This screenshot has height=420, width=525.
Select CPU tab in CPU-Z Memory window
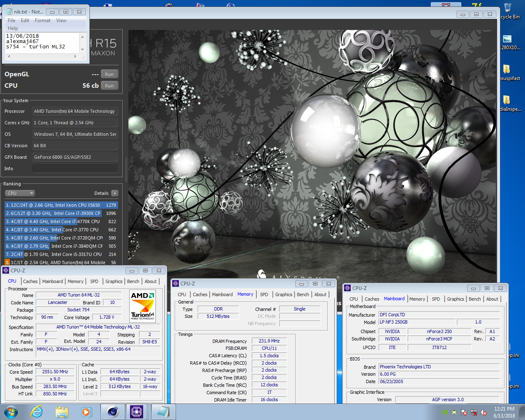pos(182,294)
